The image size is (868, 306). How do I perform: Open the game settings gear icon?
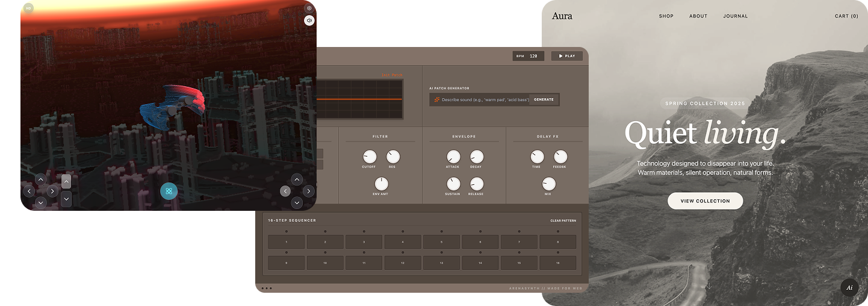[309, 8]
